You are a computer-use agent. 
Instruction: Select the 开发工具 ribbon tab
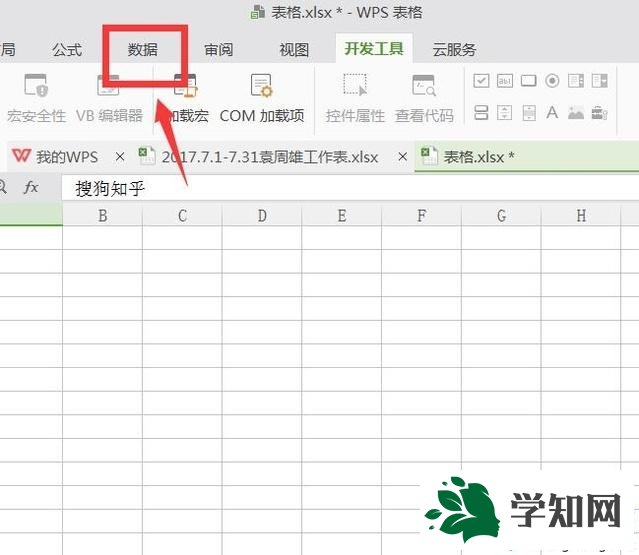(374, 49)
